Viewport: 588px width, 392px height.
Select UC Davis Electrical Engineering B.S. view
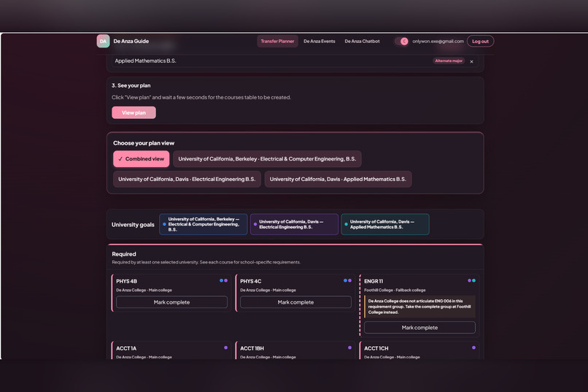[x=187, y=180]
